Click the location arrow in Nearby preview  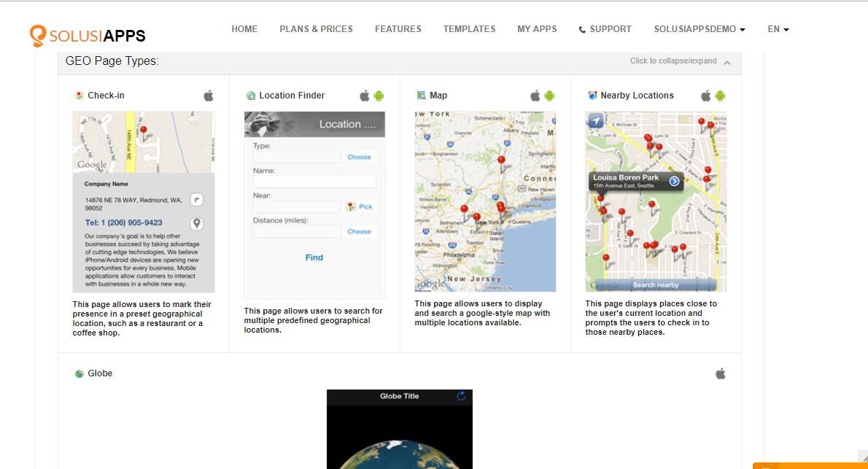tap(596, 120)
